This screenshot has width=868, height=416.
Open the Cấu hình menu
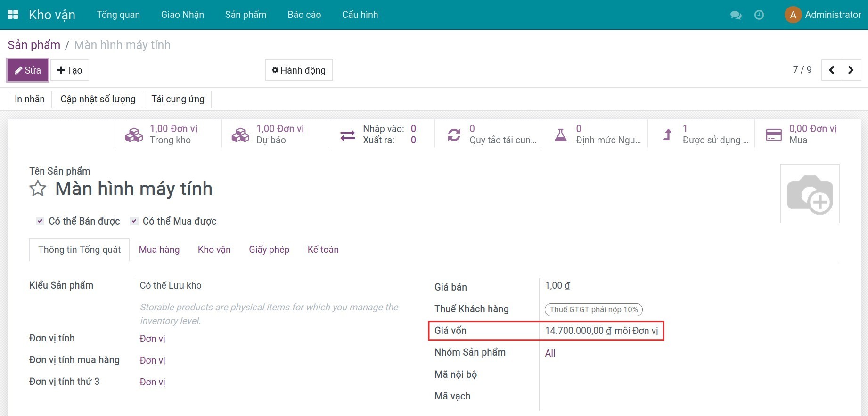tap(360, 15)
